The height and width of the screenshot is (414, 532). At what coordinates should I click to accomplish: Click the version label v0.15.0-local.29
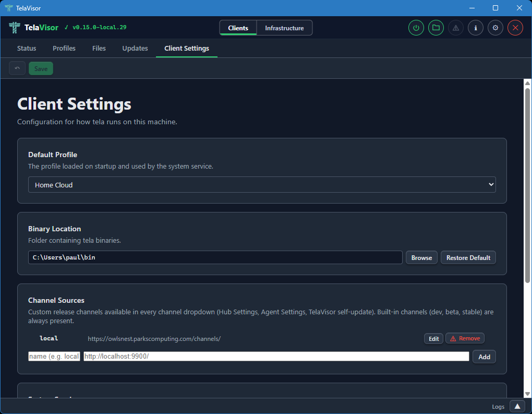tap(99, 27)
